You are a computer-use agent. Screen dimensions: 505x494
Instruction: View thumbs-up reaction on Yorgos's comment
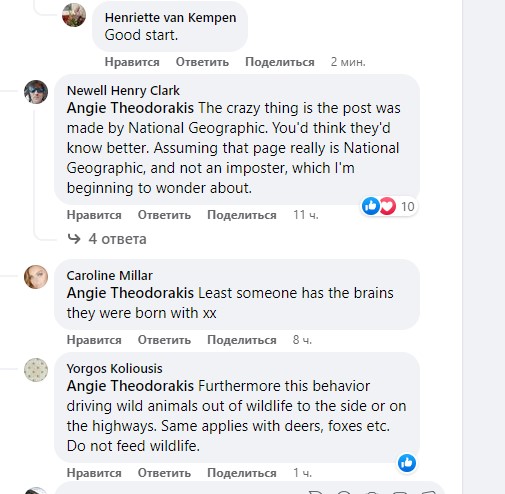(407, 463)
